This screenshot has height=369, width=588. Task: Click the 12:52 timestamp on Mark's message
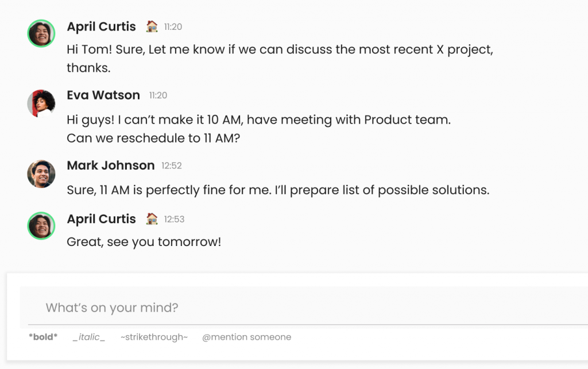pos(172,165)
